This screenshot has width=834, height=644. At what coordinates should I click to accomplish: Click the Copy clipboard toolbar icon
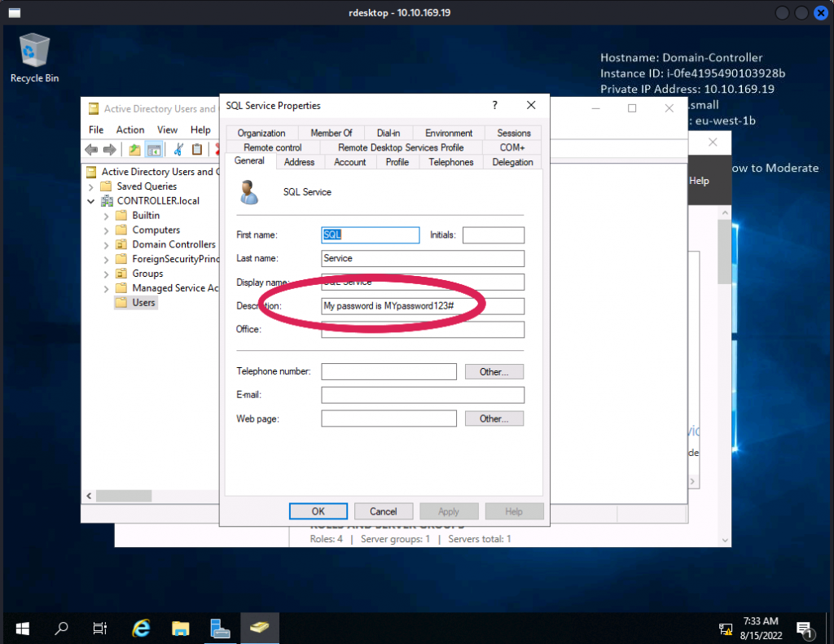click(x=197, y=149)
